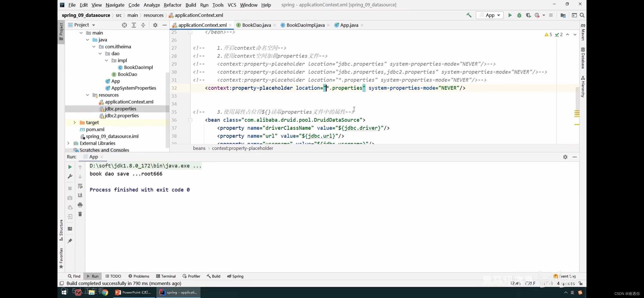The height and width of the screenshot is (298, 644).
Task: Open the App run configuration dropdown
Action: [x=490, y=15]
